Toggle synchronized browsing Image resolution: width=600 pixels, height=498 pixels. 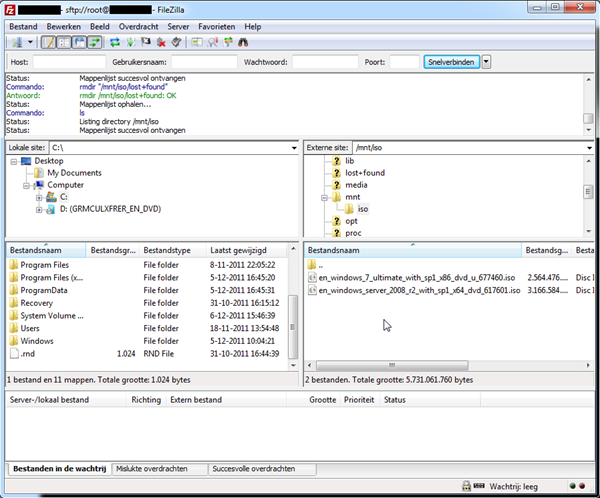tap(228, 42)
